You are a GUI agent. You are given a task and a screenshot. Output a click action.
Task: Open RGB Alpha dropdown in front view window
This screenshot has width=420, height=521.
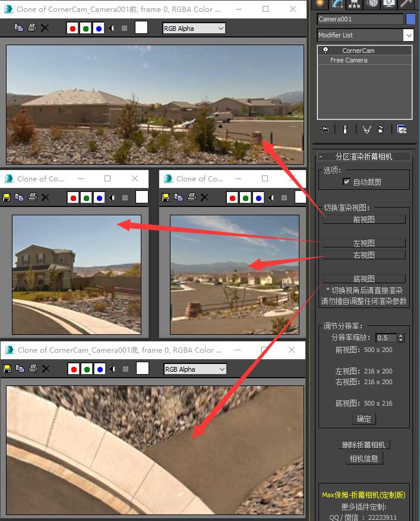194,28
